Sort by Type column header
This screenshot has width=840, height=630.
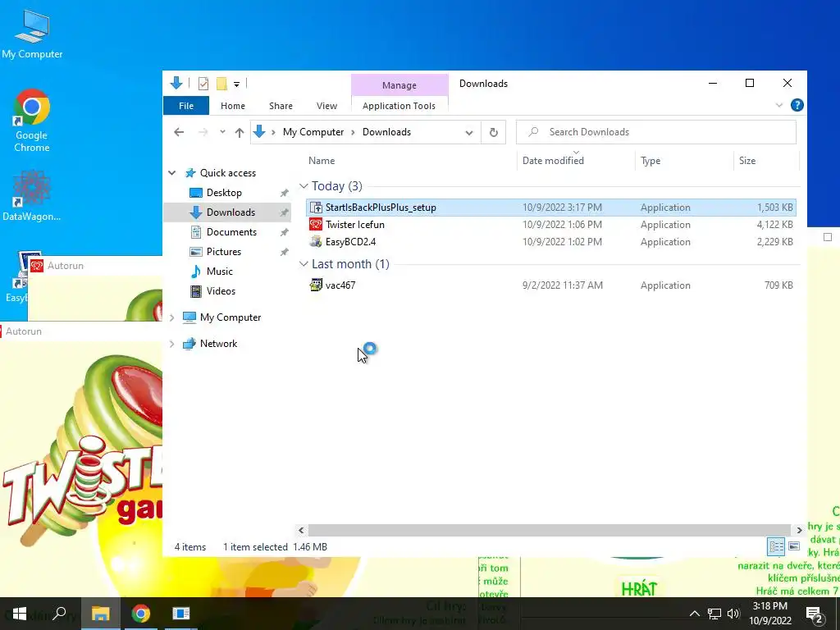(651, 161)
